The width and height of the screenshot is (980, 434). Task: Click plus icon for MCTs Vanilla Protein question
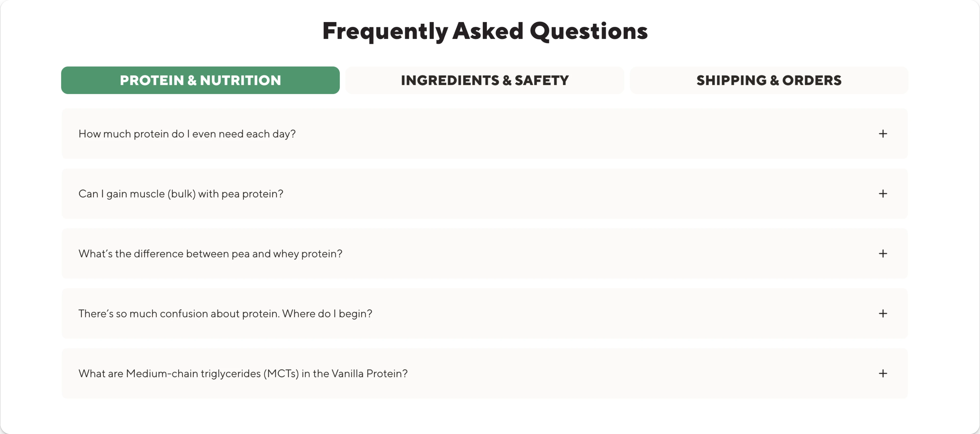tap(882, 374)
